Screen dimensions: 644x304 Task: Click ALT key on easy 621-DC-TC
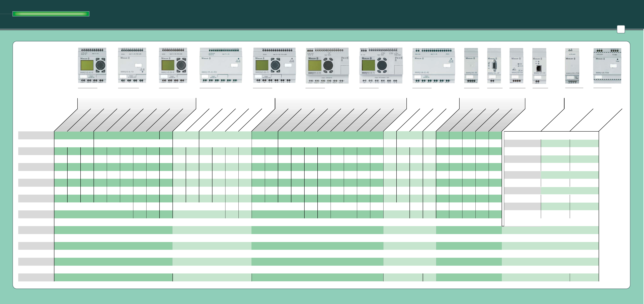click(278, 59)
